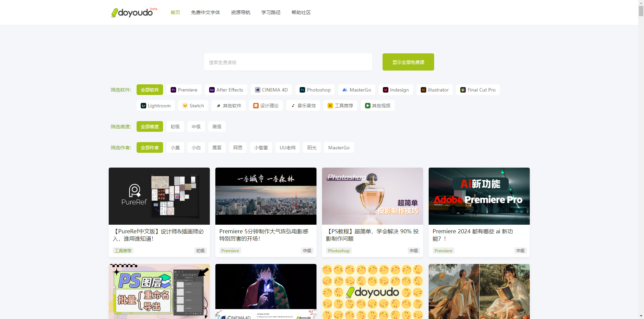This screenshot has width=644, height=319.
Task: Open Premiere 5分钟制作大气恢弘电影感 course title
Action: pos(264,235)
